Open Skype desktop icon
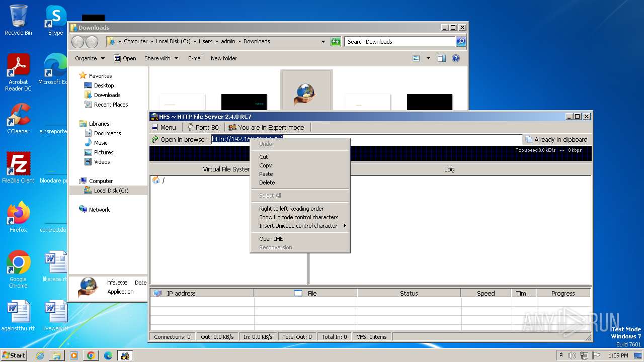 coord(55,20)
